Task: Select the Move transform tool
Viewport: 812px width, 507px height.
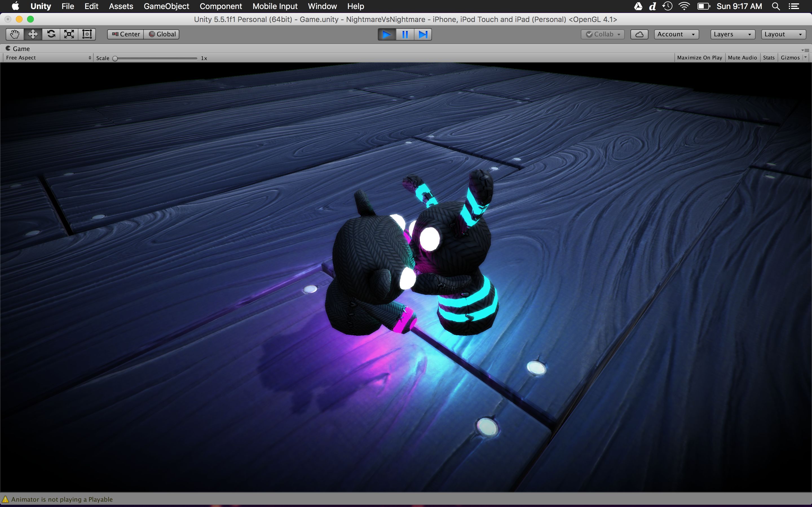Action: point(33,34)
